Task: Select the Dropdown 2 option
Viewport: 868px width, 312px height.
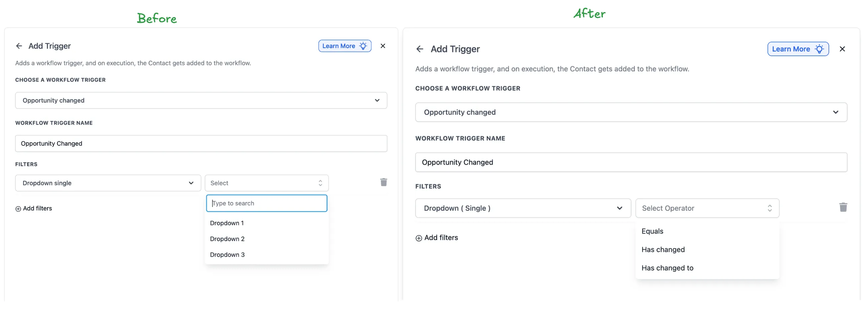Action: click(x=227, y=239)
